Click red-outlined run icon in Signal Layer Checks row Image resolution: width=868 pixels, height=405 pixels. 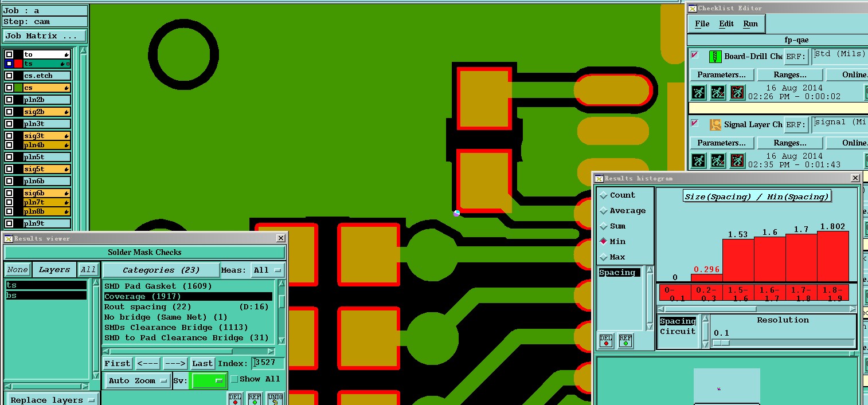(x=737, y=160)
